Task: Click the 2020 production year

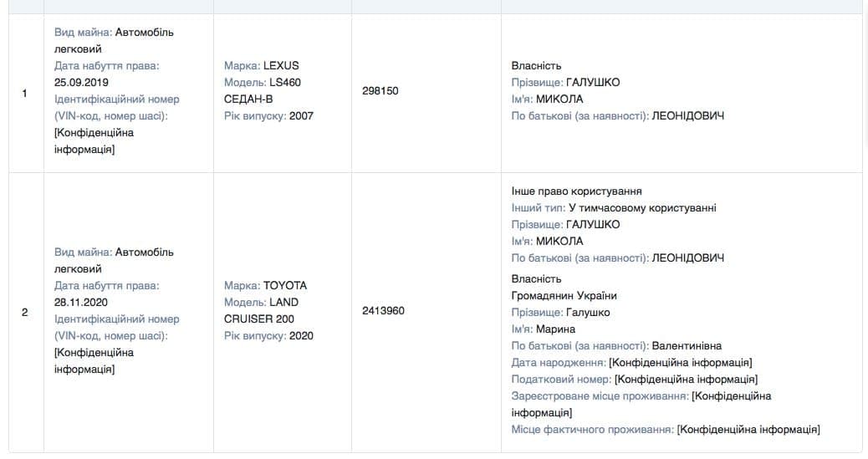Action: coord(301,335)
